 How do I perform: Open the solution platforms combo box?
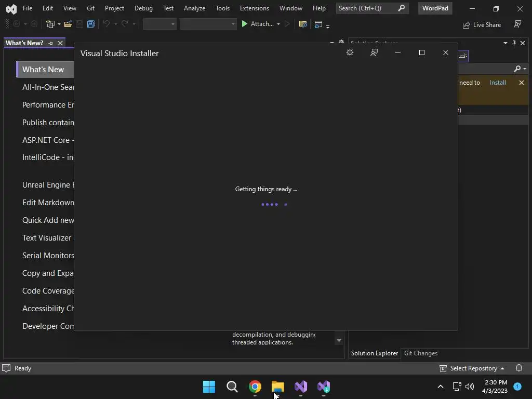tap(208, 24)
